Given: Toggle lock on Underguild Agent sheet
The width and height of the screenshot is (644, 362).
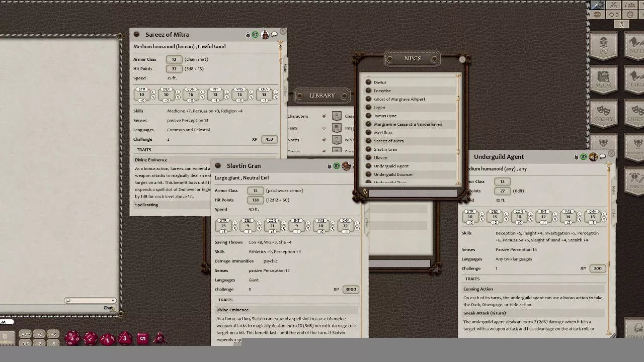Looking at the screenshot, I should point(577,157).
